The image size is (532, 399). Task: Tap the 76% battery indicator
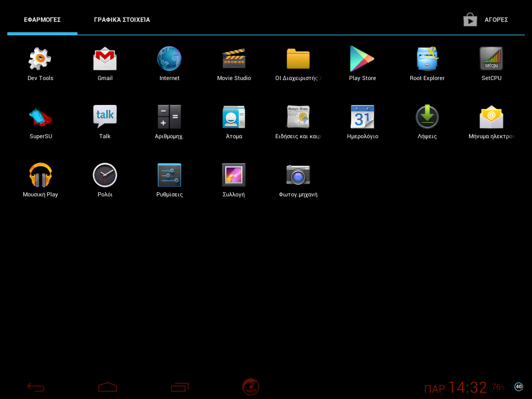click(498, 387)
